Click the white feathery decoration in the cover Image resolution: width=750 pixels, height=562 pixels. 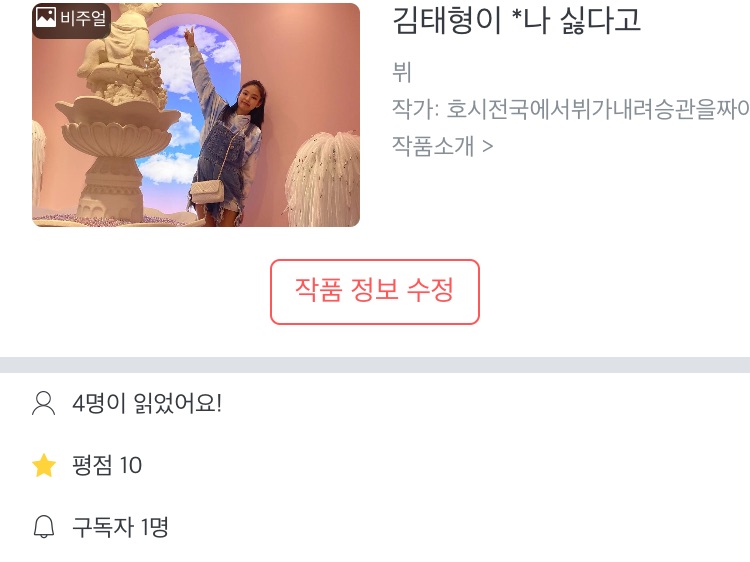coord(324,179)
